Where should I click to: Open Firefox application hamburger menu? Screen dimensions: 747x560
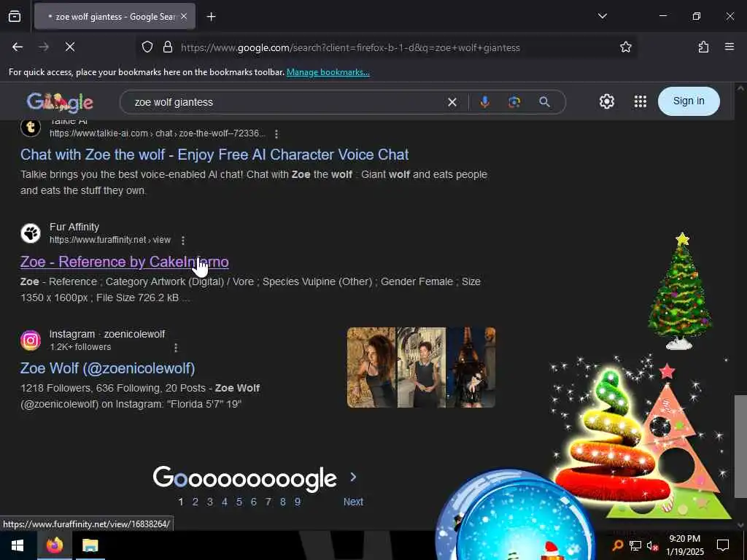point(729,47)
